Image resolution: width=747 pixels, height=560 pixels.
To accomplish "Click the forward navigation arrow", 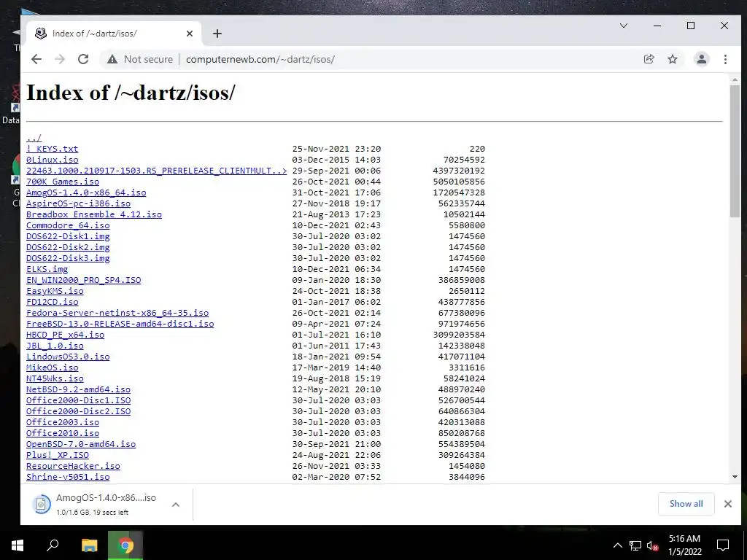I will (x=60, y=59).
